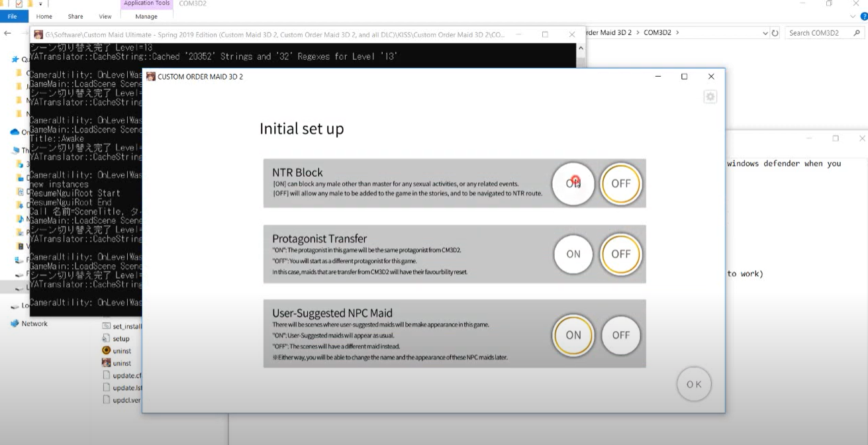Click the console scrollbar up arrow

tap(581, 48)
